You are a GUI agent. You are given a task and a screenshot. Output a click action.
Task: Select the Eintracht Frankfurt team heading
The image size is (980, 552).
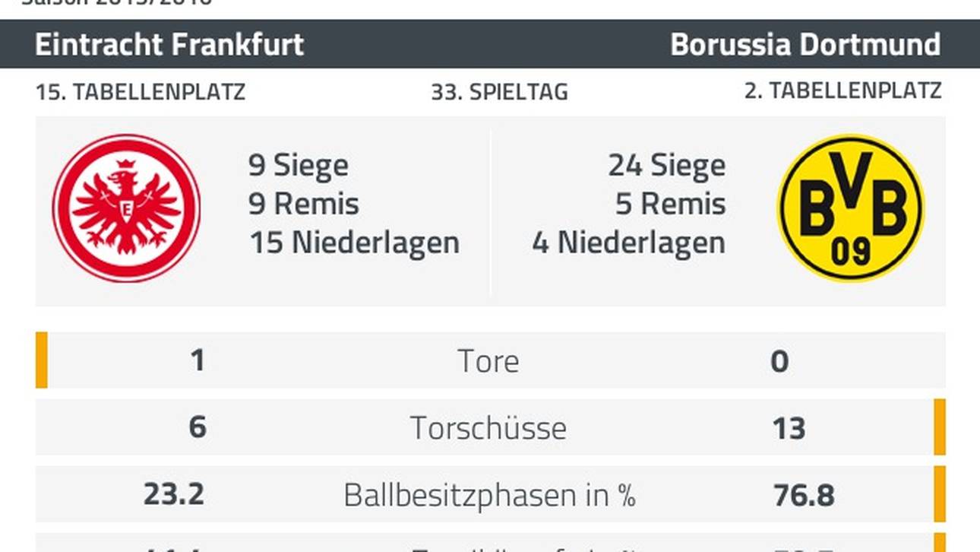[x=169, y=44]
